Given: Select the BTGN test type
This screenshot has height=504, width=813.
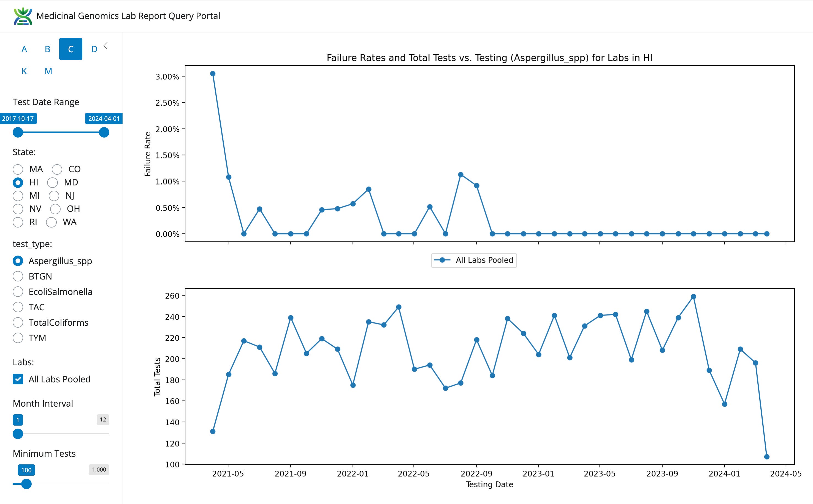Looking at the screenshot, I should coord(18,276).
